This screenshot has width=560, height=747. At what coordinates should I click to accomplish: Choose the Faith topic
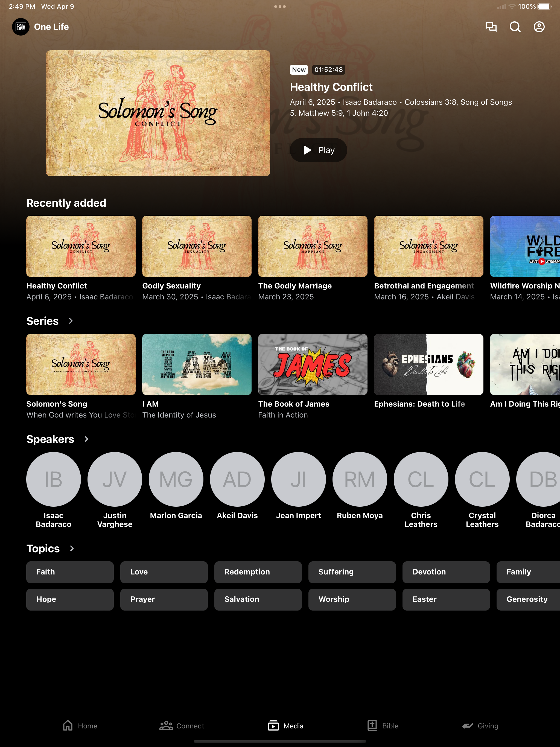(x=70, y=572)
